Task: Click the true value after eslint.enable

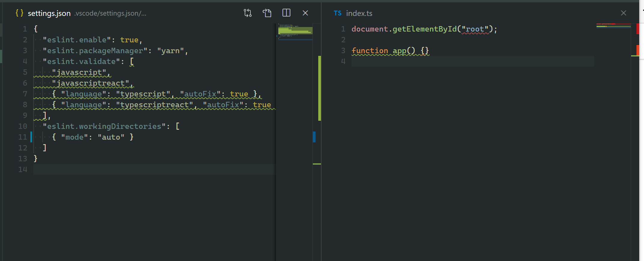Action: (x=129, y=40)
